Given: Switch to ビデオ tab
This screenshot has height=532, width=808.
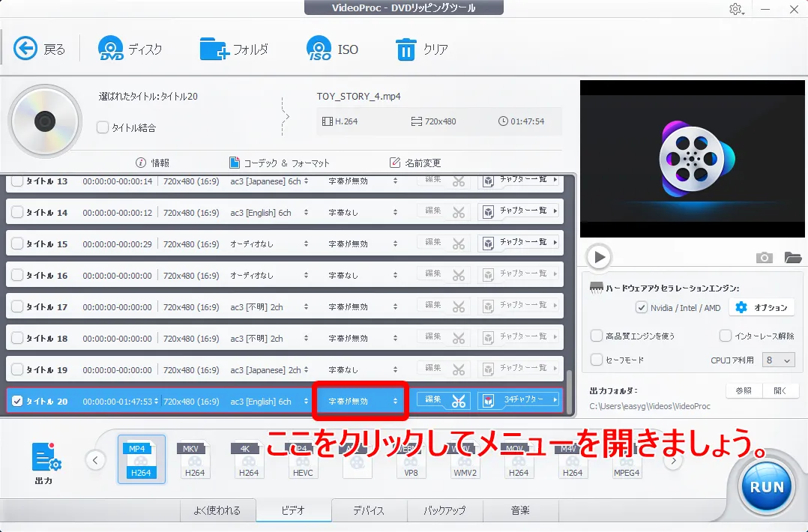Looking at the screenshot, I should (293, 510).
